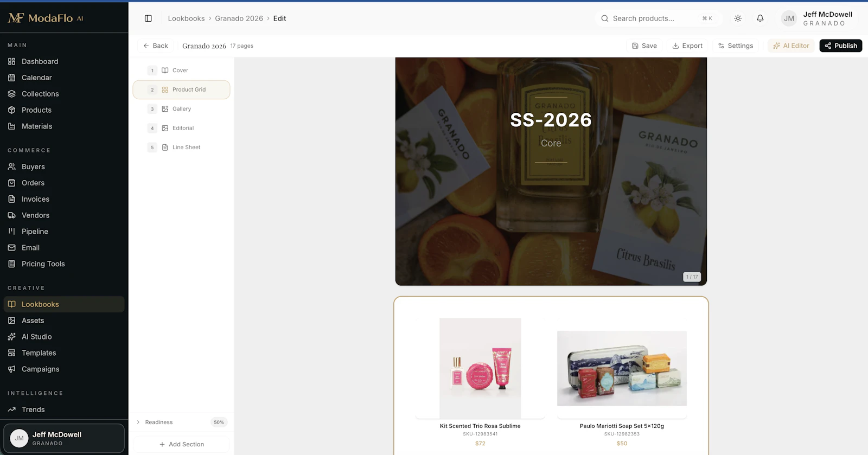The height and width of the screenshot is (455, 868).
Task: Publish the lookbook
Action: point(841,46)
